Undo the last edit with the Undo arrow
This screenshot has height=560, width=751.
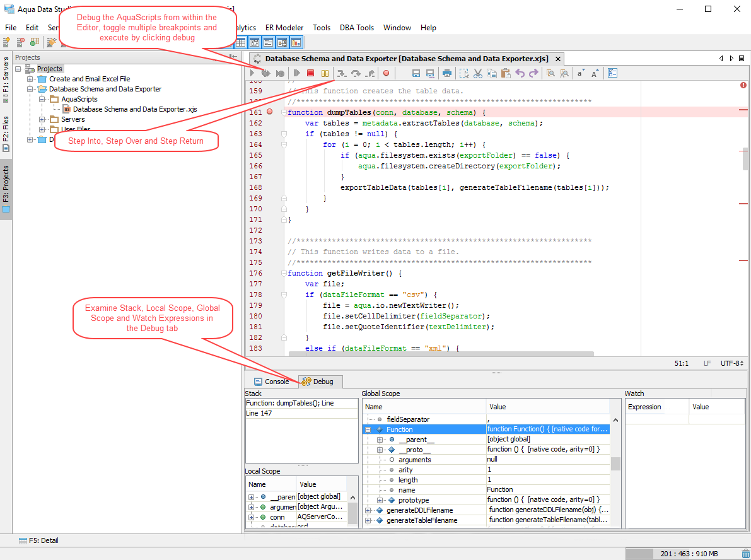pos(520,73)
